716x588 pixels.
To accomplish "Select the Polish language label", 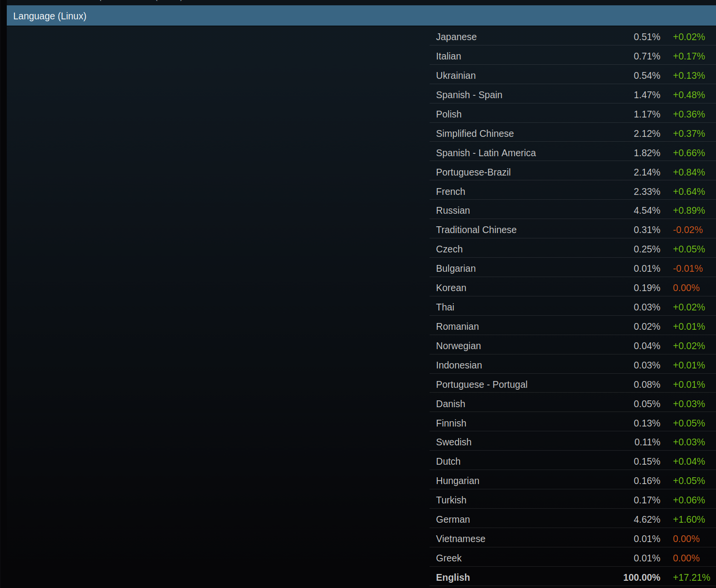I will 449,114.
